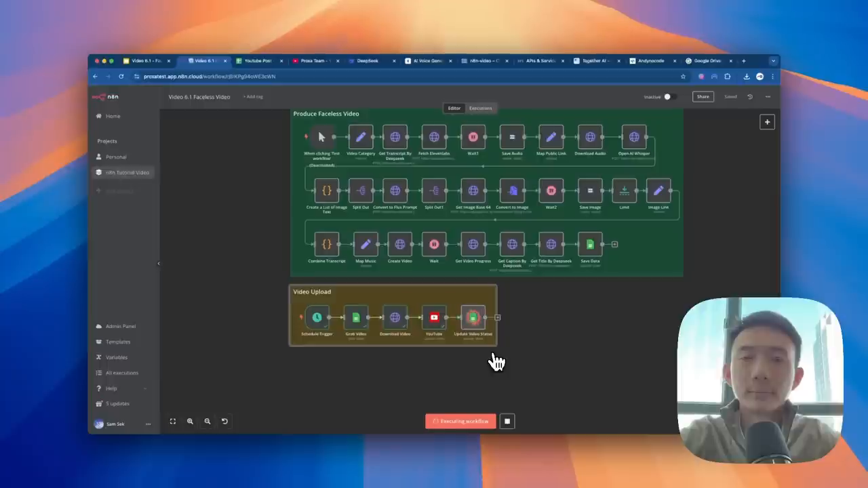
Task: Add a node after Update Video Status
Action: pos(497,317)
